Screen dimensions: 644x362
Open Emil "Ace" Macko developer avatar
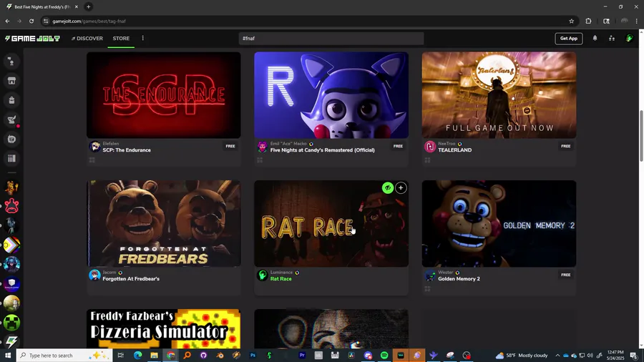tap(262, 147)
